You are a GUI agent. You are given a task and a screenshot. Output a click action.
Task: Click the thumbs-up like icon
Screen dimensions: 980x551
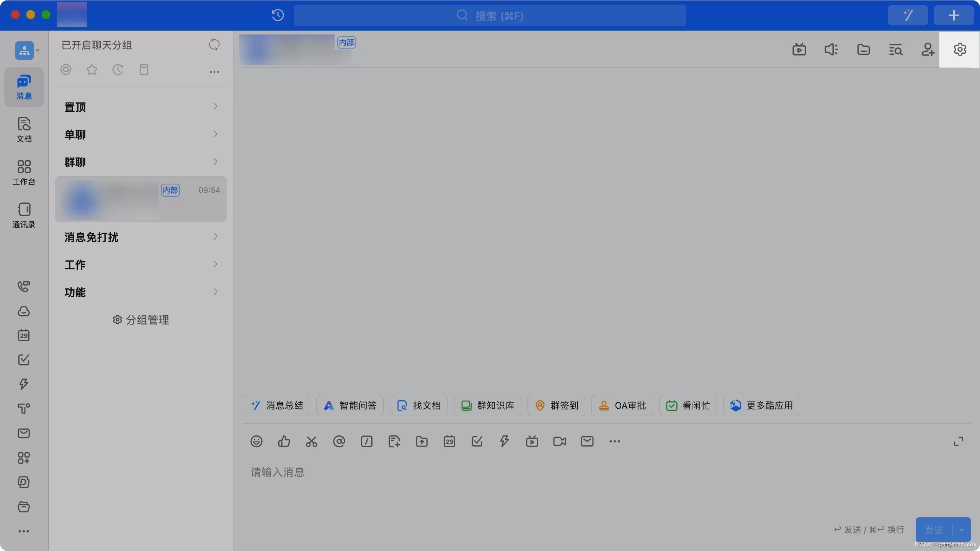pyautogui.click(x=284, y=442)
